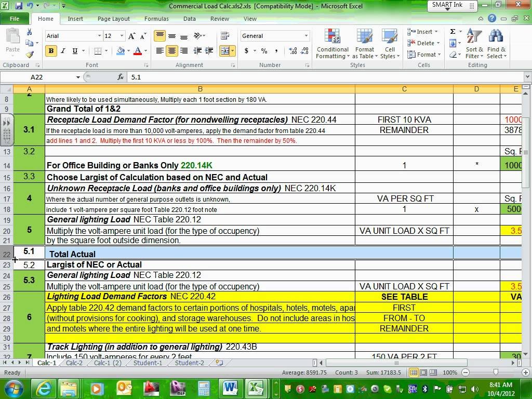Open the Calc-2 worksheet tab
532x399 pixels.
click(74, 363)
